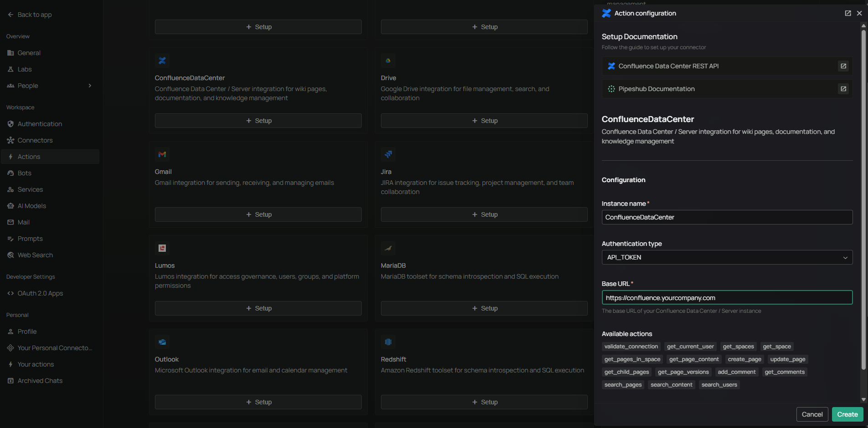868x428 pixels.
Task: Click the Archived Chats icon
Action: pyautogui.click(x=10, y=381)
